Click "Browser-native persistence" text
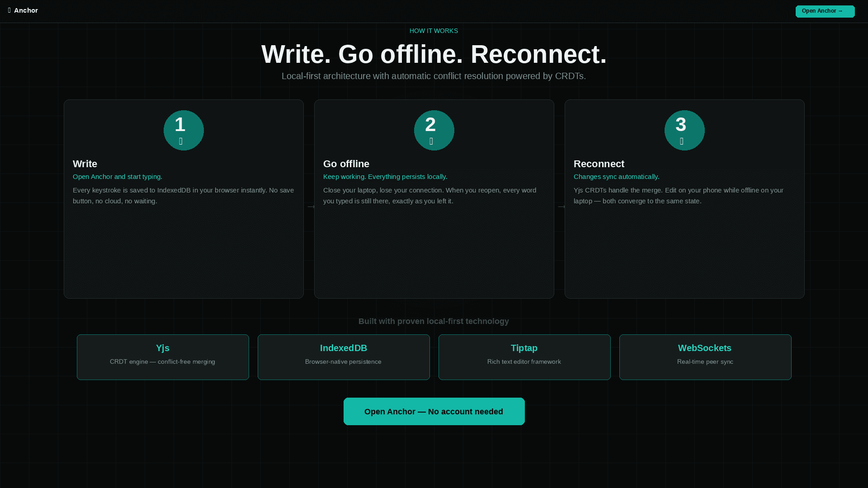This screenshot has width=868, height=488. 343,361
